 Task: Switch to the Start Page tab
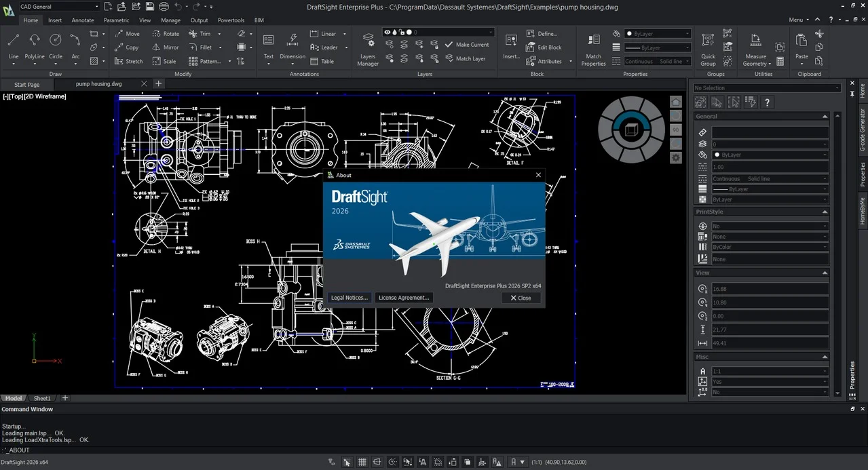pyautogui.click(x=27, y=85)
